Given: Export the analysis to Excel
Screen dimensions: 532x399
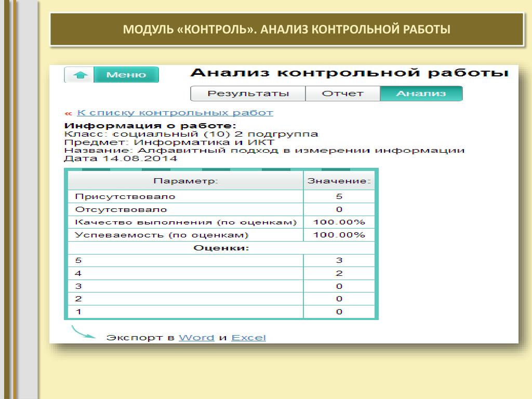Looking at the screenshot, I should coord(248,338).
